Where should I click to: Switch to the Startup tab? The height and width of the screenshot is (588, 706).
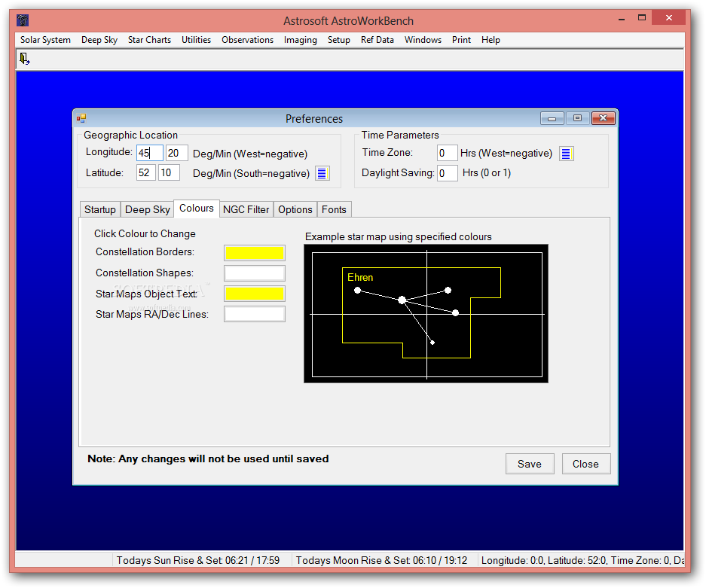pyautogui.click(x=100, y=209)
